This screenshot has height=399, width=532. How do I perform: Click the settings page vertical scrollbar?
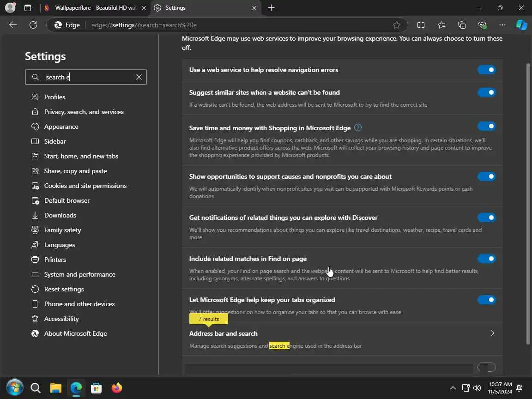tap(527, 204)
